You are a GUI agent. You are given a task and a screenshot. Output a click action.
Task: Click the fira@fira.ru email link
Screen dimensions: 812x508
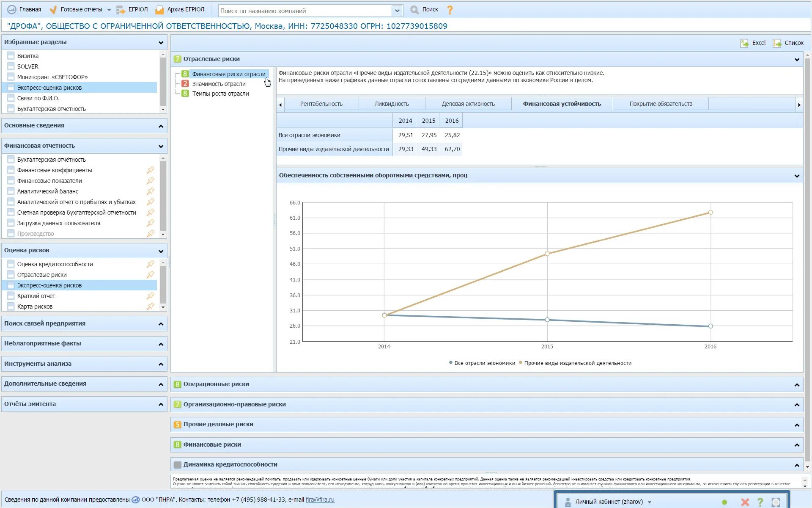tap(320, 500)
